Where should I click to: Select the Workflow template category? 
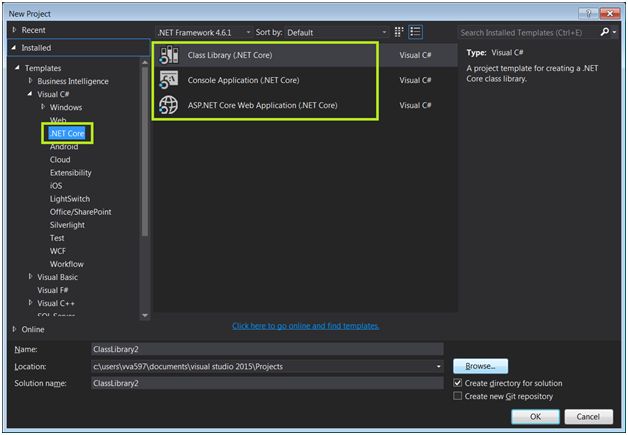pos(67,264)
